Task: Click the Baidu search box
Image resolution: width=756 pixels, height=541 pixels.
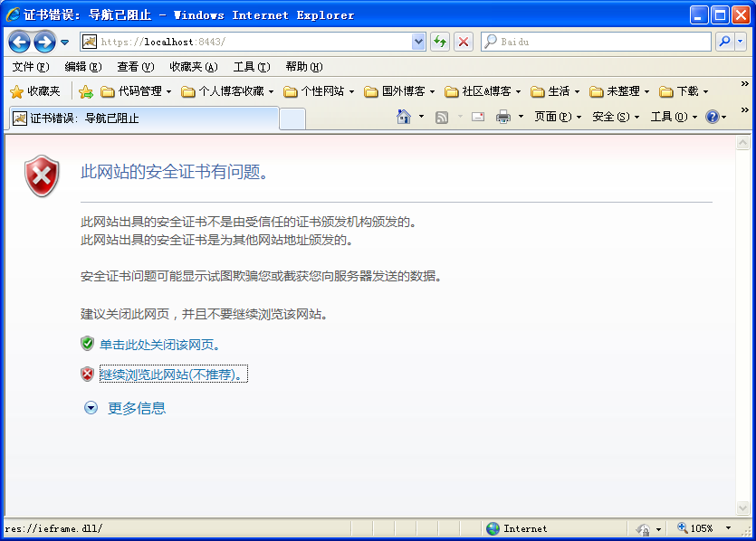Action: coord(596,42)
